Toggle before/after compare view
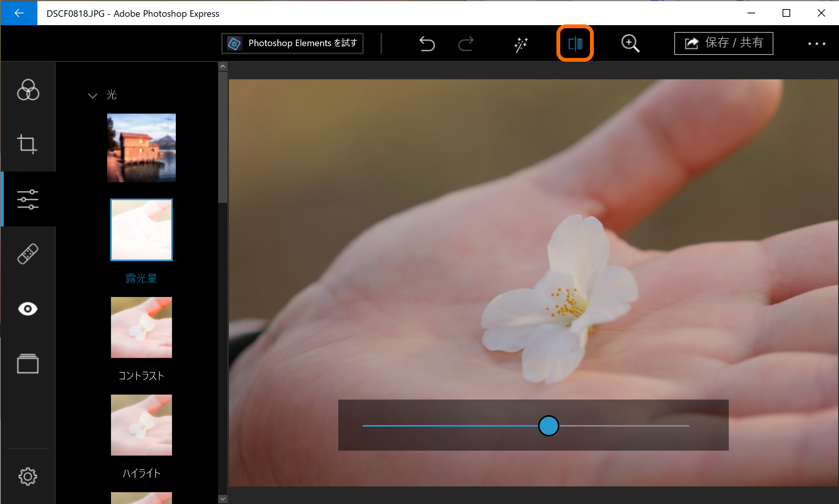The height and width of the screenshot is (504, 839). [x=575, y=43]
